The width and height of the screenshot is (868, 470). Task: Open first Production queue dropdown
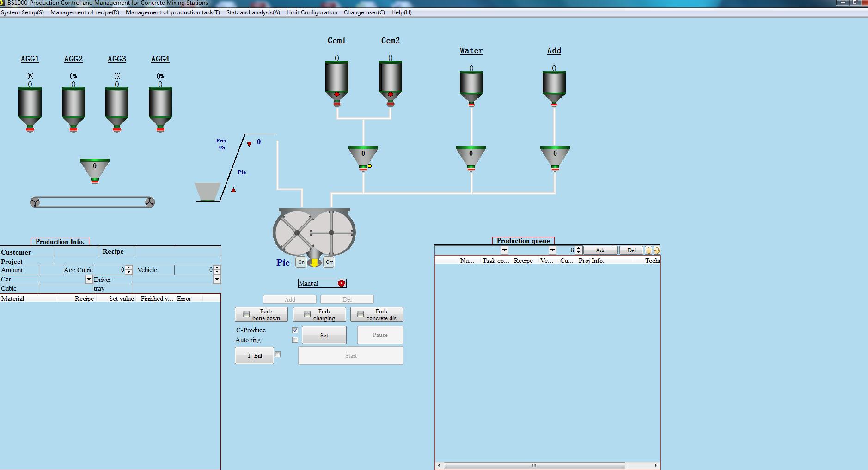tap(504, 250)
